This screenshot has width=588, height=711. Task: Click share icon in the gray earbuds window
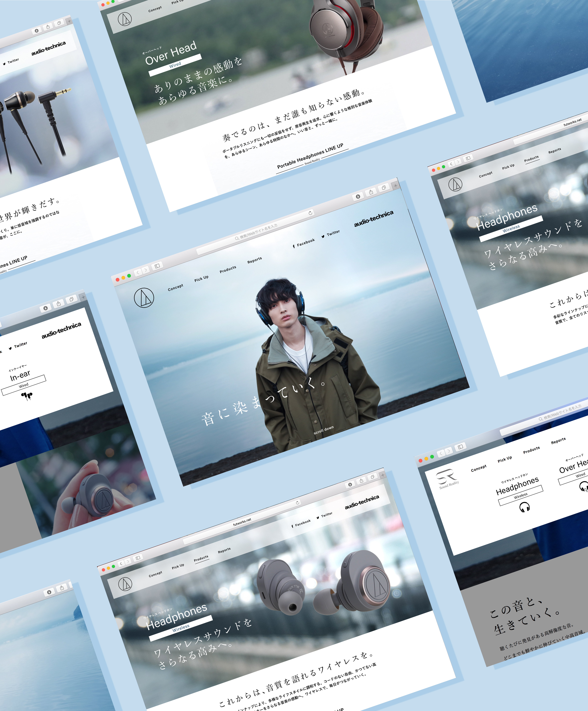point(361,481)
